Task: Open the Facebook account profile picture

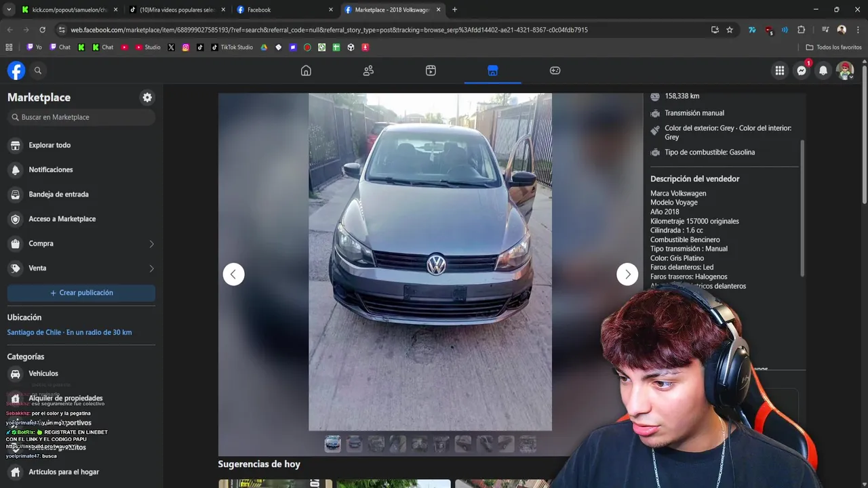Action: tap(845, 70)
